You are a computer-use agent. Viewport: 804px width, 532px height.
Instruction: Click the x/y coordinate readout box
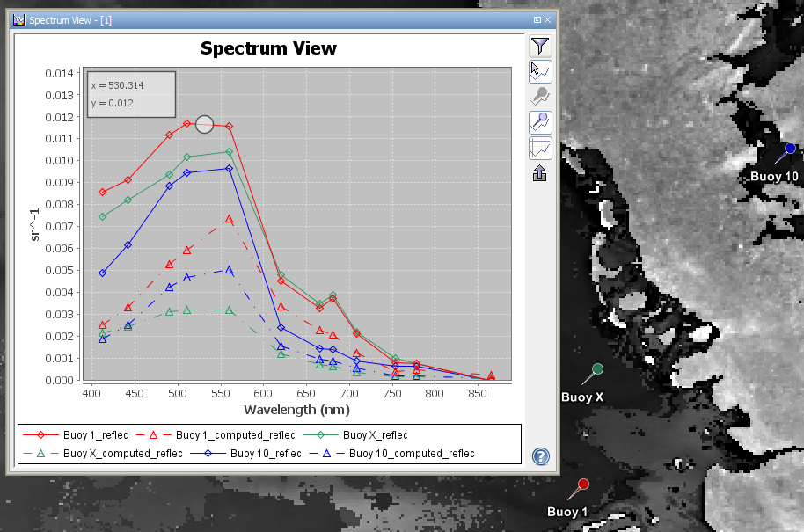(131, 94)
